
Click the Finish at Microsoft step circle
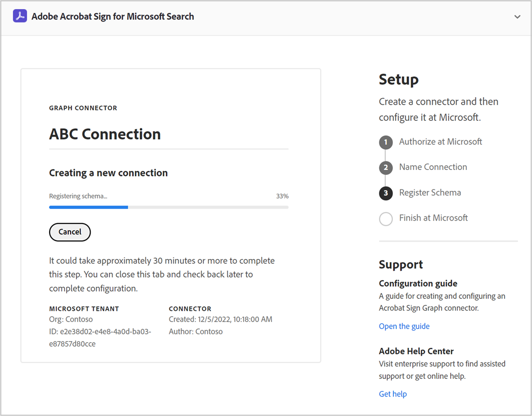coord(386,219)
